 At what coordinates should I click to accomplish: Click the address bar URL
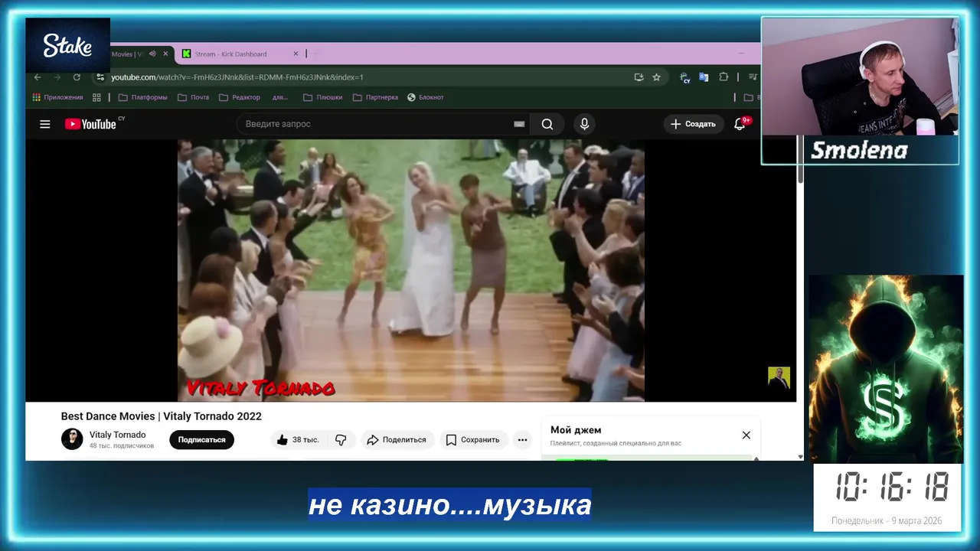(x=237, y=77)
